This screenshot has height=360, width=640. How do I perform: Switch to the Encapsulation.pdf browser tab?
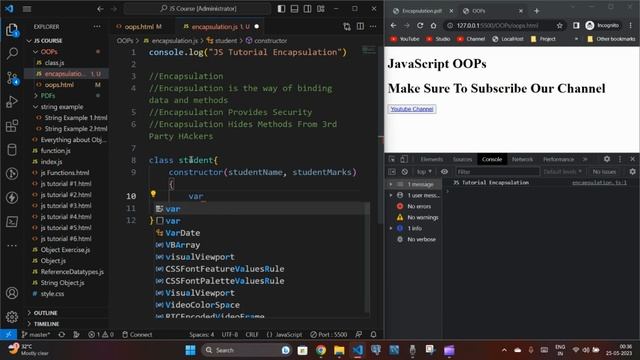coord(421,11)
